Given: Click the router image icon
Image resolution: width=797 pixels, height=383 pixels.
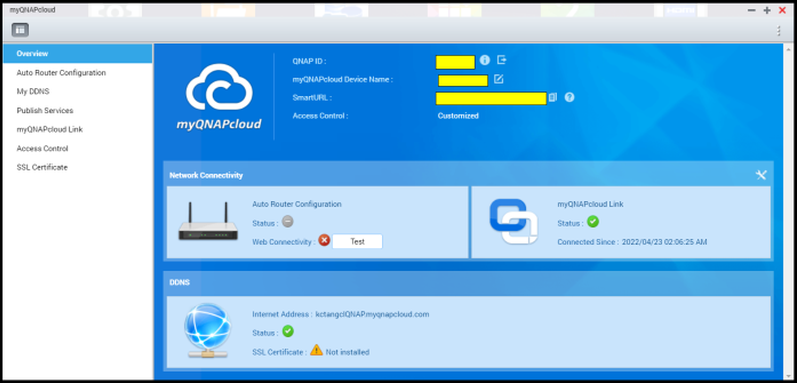Looking at the screenshot, I should (208, 222).
